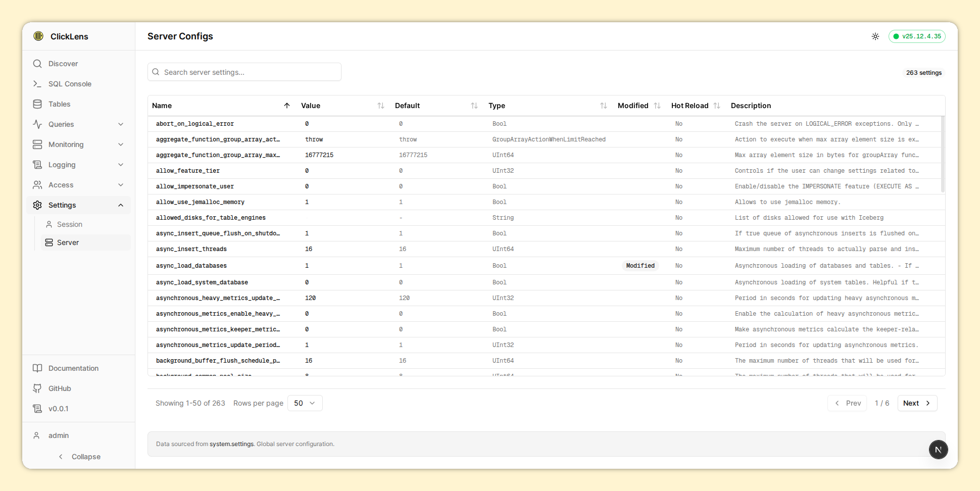Open the GitHub link in sidebar
980x491 pixels.
(59, 388)
